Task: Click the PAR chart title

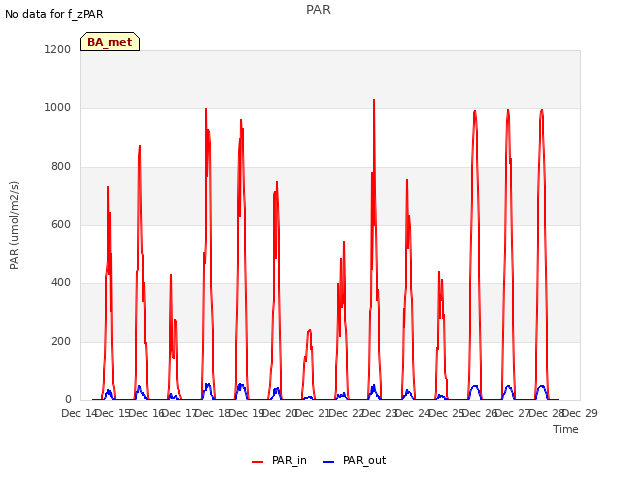Action: click(318, 10)
